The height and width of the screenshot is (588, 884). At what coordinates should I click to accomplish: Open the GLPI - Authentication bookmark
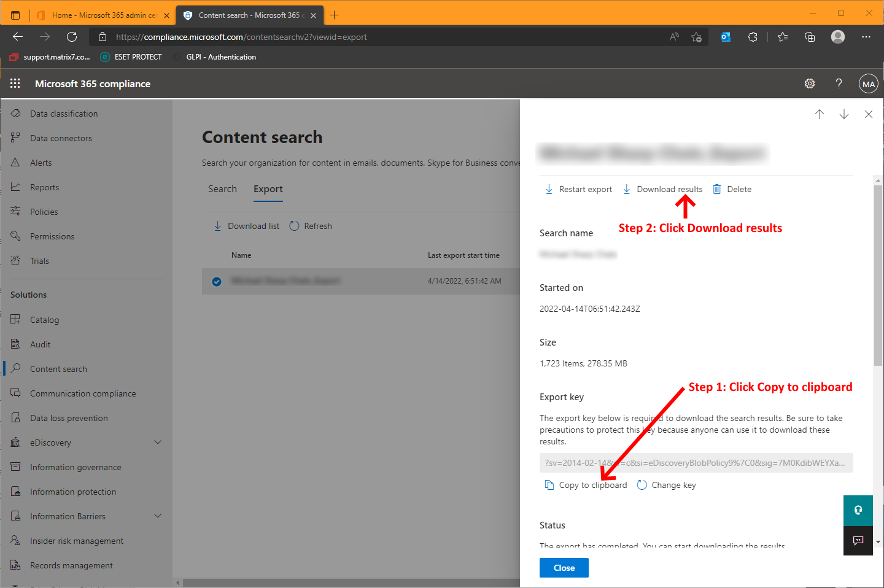[214, 57]
